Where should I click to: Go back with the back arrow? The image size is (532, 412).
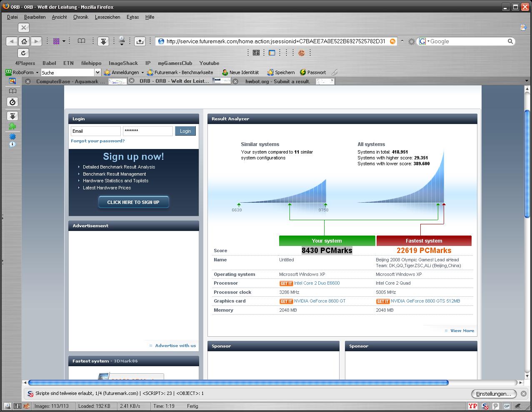[x=12, y=41]
